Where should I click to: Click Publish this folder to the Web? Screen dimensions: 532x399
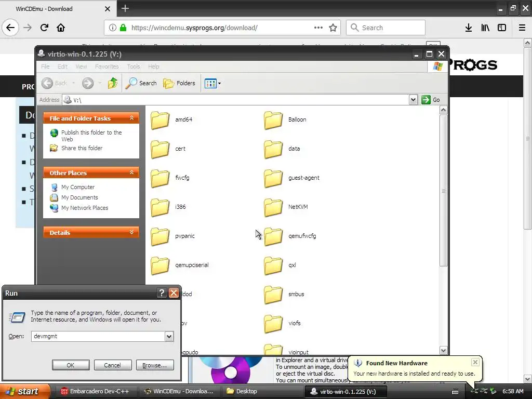(91, 136)
